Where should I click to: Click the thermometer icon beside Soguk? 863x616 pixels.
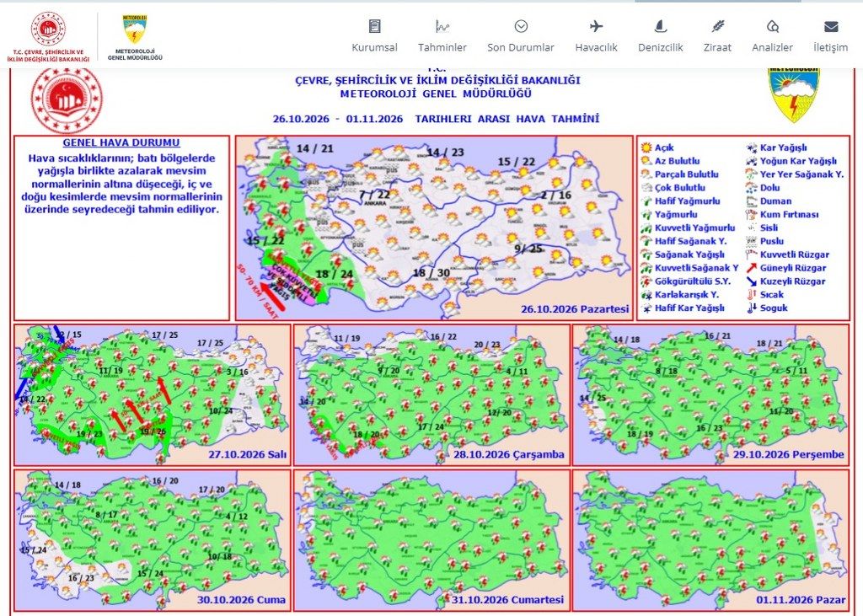pyautogui.click(x=752, y=308)
